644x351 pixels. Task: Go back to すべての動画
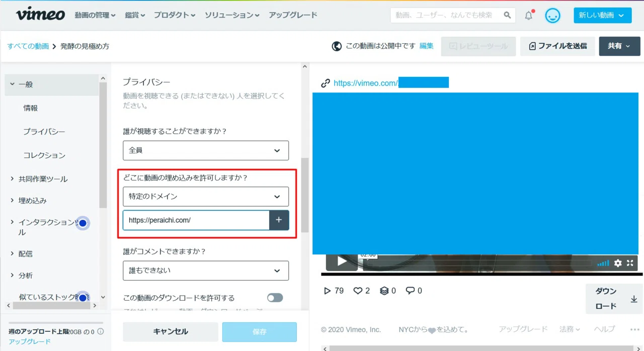pos(28,46)
